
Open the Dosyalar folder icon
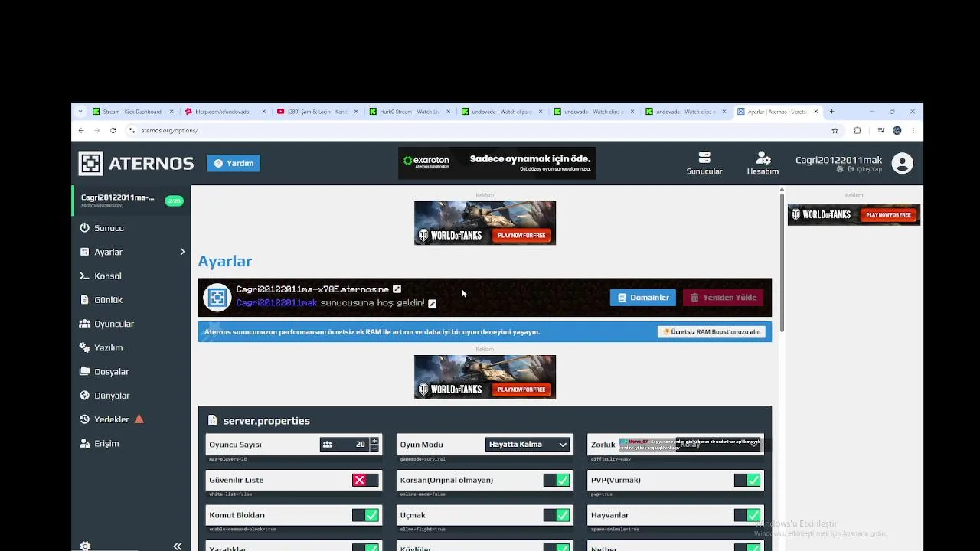point(85,372)
